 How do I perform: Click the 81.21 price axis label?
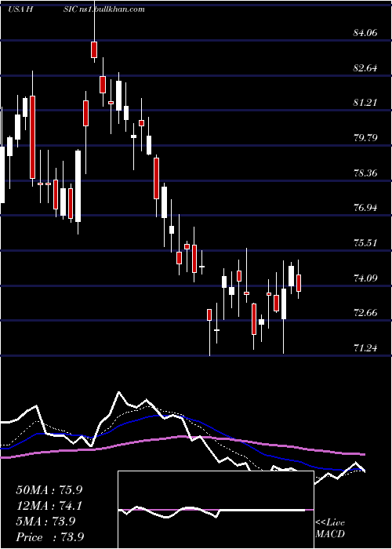[x=365, y=103]
